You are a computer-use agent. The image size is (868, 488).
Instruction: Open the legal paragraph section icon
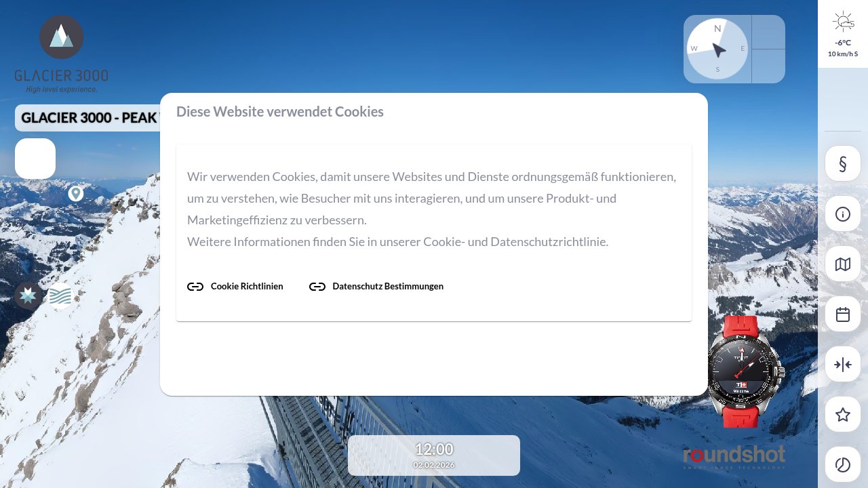843,163
